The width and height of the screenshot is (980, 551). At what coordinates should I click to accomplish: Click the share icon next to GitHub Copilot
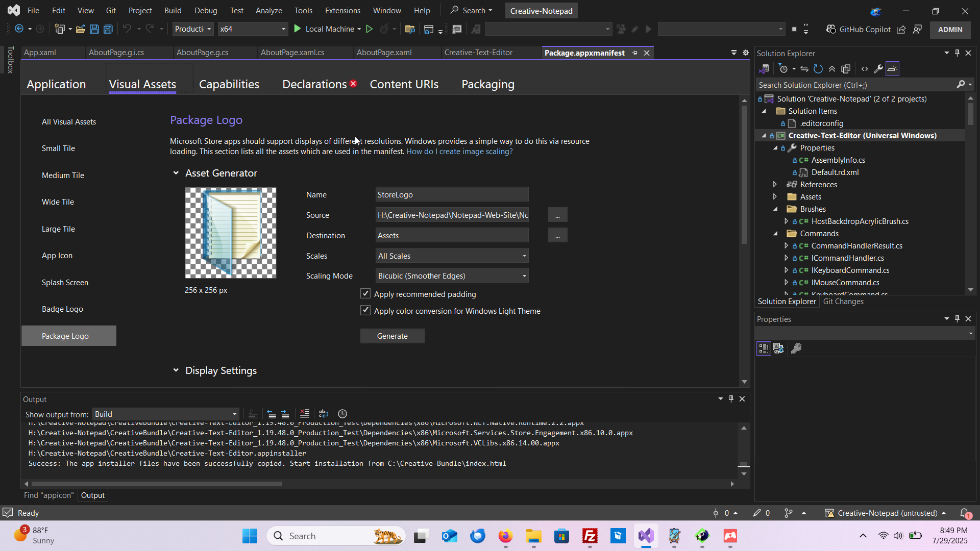tap(901, 29)
